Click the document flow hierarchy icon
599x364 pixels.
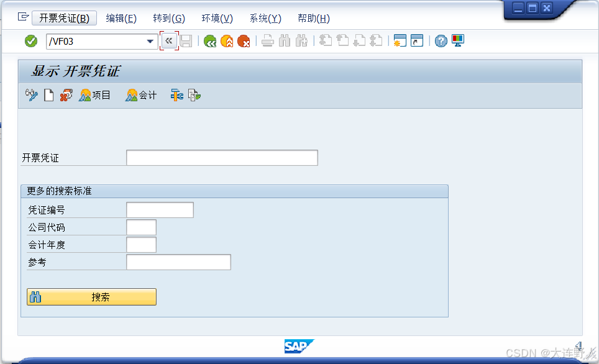tap(177, 95)
